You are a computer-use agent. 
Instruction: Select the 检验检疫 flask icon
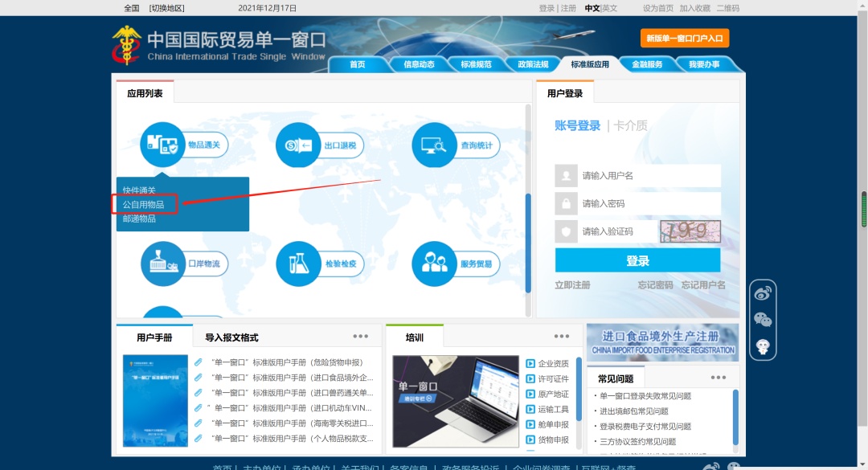coord(298,263)
